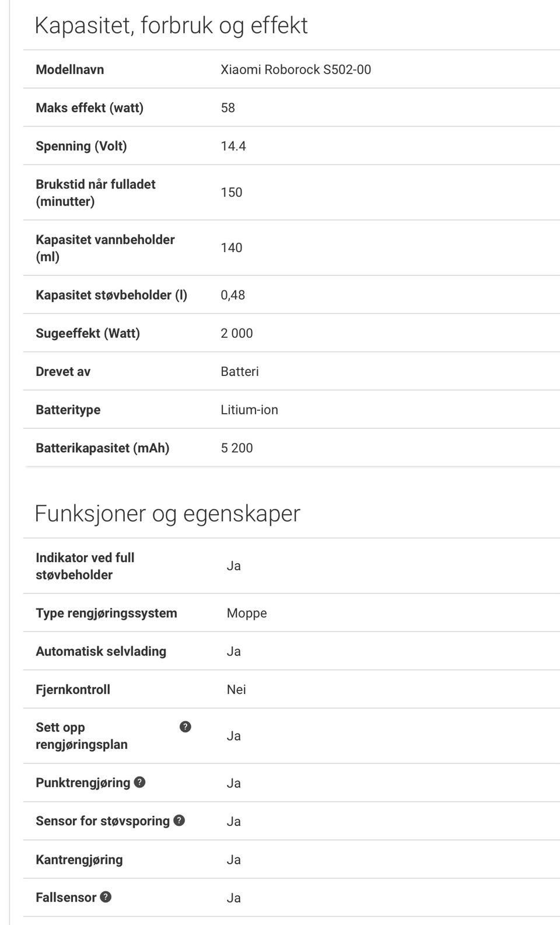Click the Spenning (Volt) value 14.4
This screenshot has height=925, width=560.
tap(233, 146)
